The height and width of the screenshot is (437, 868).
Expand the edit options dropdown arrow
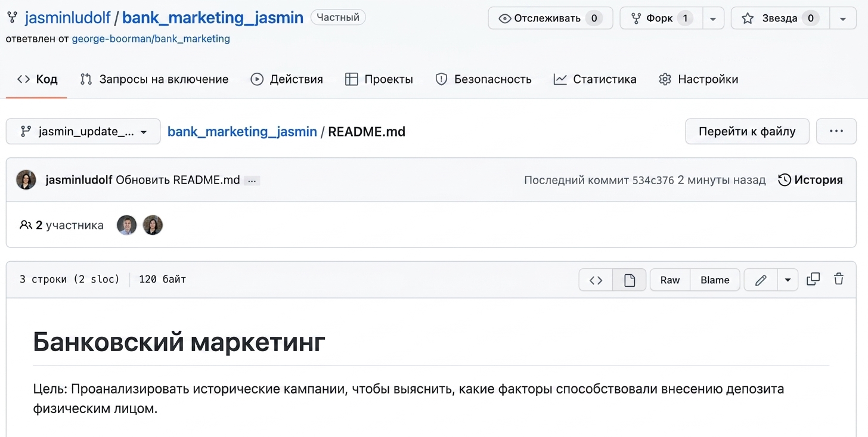[788, 280]
